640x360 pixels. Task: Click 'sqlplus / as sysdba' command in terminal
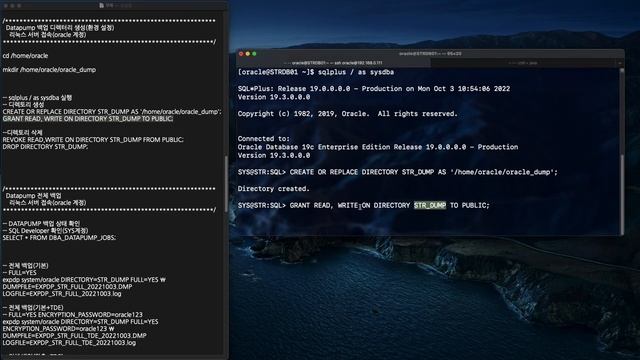coord(356,72)
